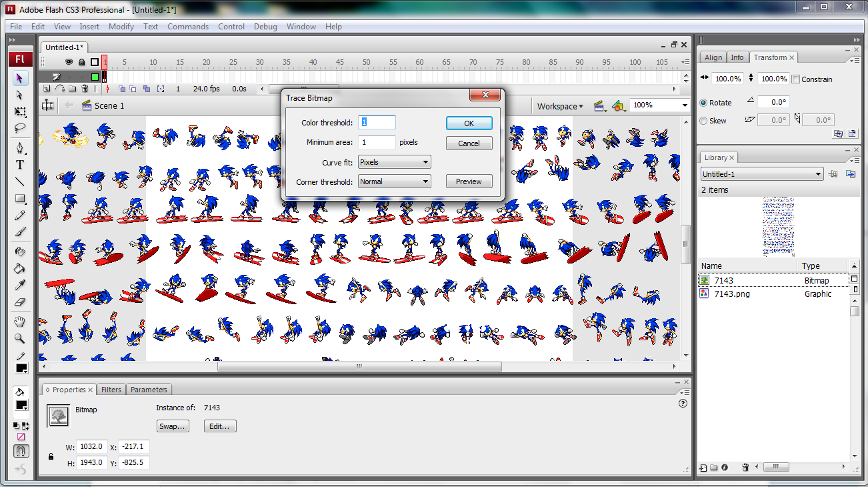Switch to the Filters tab

pos(111,389)
